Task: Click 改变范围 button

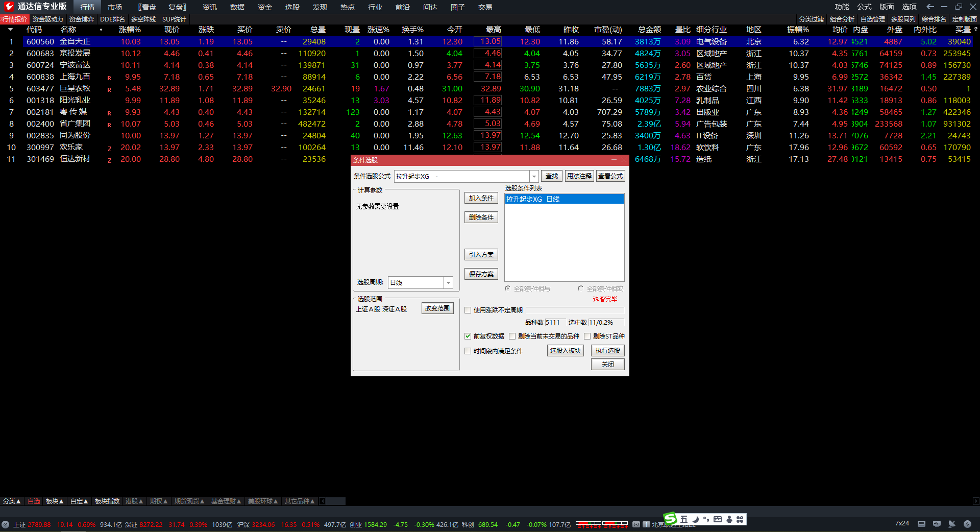Action: click(437, 308)
